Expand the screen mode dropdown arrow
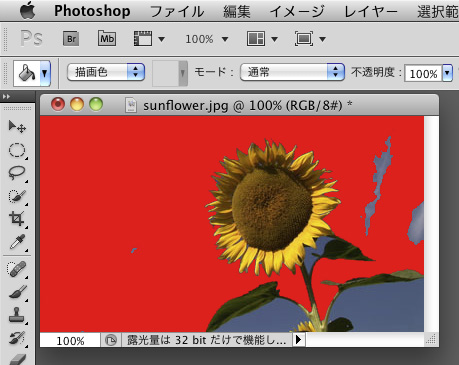459x365 pixels. tap(322, 39)
